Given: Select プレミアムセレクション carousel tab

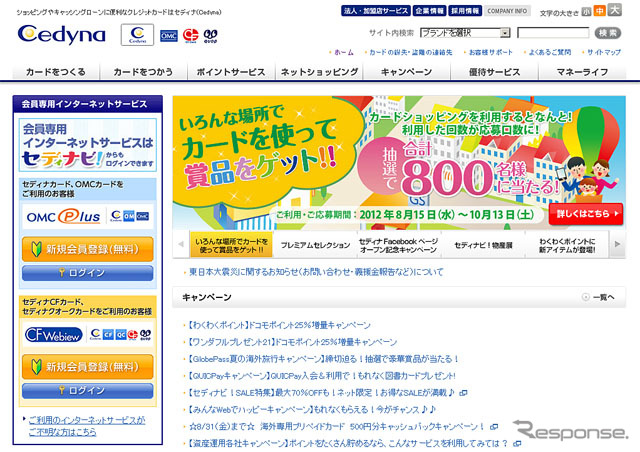Looking at the screenshot, I should click(x=315, y=245).
